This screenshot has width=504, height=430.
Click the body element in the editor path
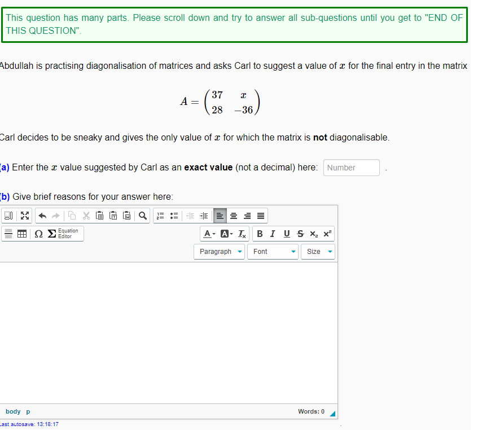(12, 411)
